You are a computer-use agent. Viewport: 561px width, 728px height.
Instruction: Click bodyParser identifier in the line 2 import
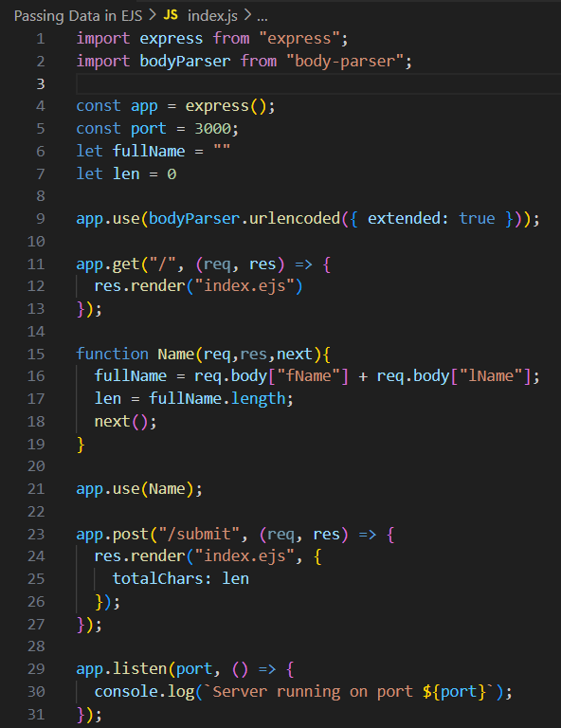pyautogui.click(x=185, y=61)
